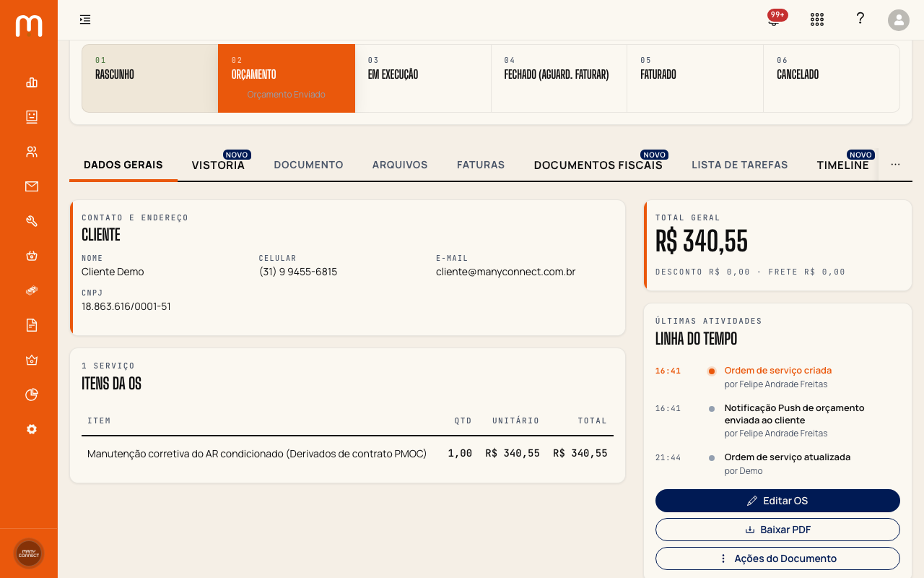
Task: Expand more tabs with the ellipsis
Action: tap(895, 165)
